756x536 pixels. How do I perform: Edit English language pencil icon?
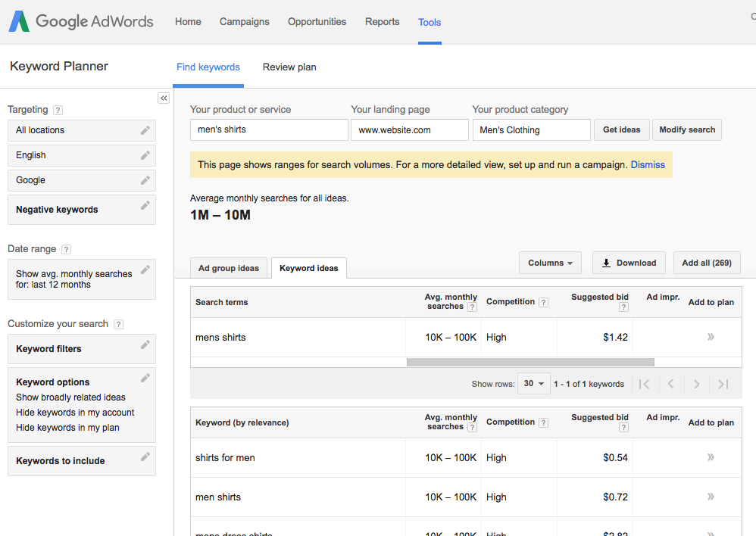(x=145, y=155)
